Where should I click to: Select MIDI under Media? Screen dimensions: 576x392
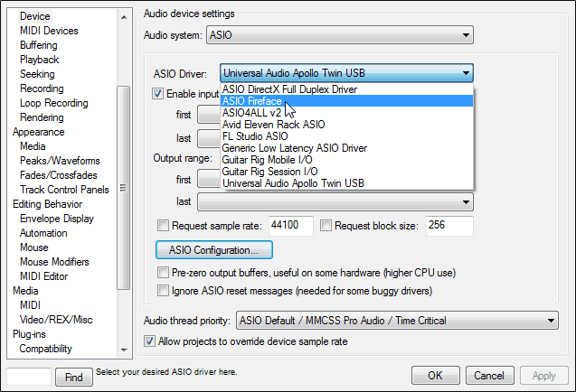[30, 305]
